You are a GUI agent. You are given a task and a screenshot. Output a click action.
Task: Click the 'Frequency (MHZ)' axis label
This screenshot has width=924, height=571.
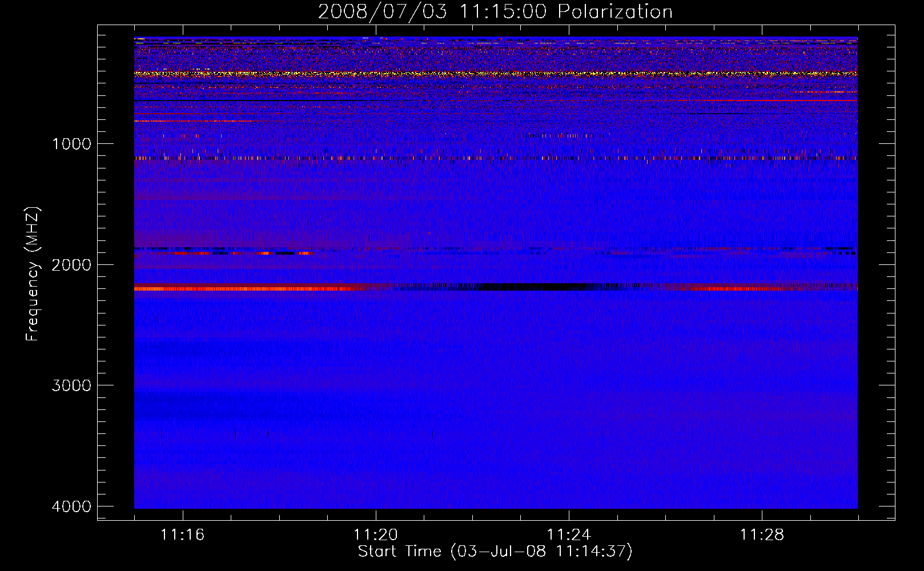tap(33, 274)
